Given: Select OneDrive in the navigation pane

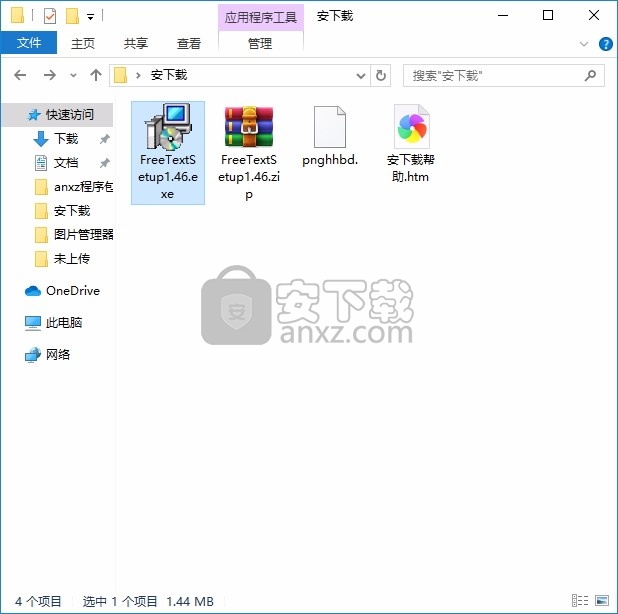Looking at the screenshot, I should [x=72, y=291].
